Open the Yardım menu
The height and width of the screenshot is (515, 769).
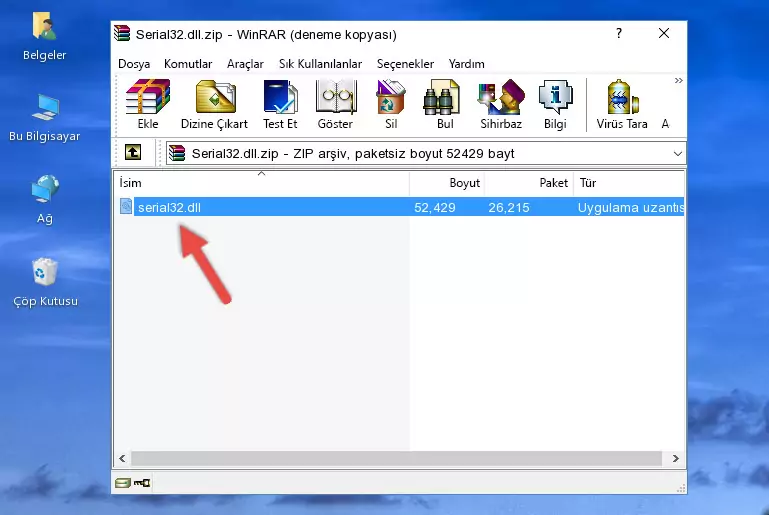point(466,64)
